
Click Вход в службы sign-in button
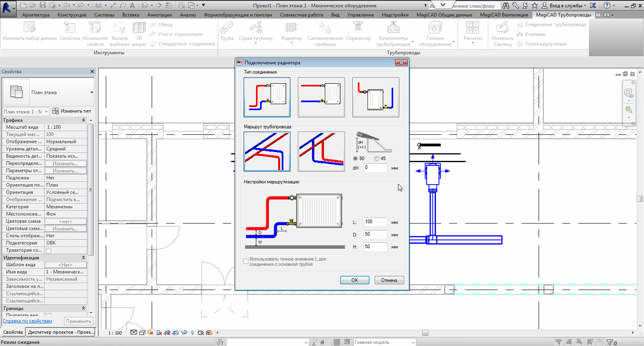pos(564,5)
